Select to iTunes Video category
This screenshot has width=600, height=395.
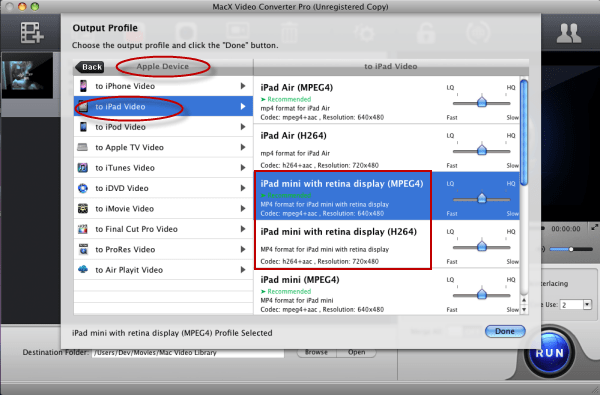(163, 168)
